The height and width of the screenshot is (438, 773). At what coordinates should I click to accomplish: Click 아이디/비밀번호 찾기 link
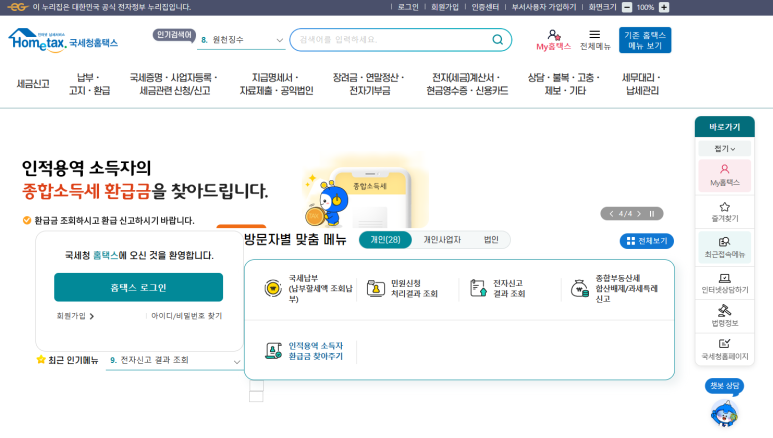coord(186,316)
